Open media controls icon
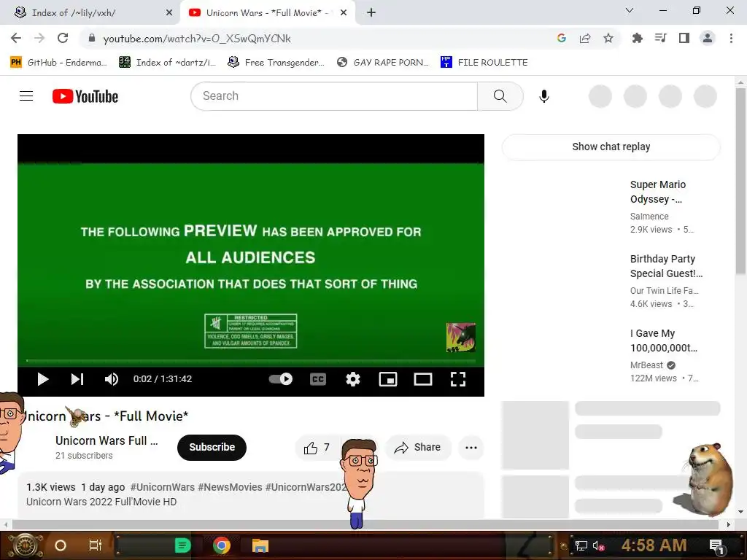This screenshot has width=747, height=560. click(661, 38)
